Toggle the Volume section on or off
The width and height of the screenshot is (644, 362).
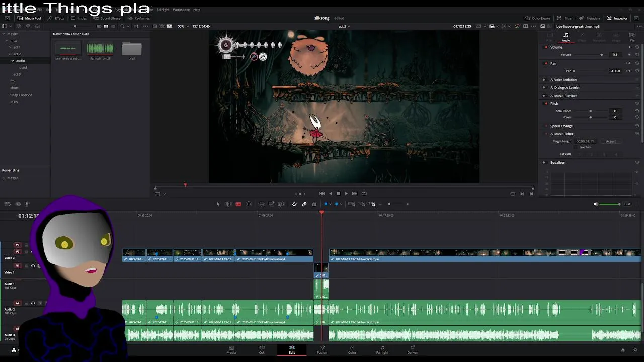click(546, 47)
